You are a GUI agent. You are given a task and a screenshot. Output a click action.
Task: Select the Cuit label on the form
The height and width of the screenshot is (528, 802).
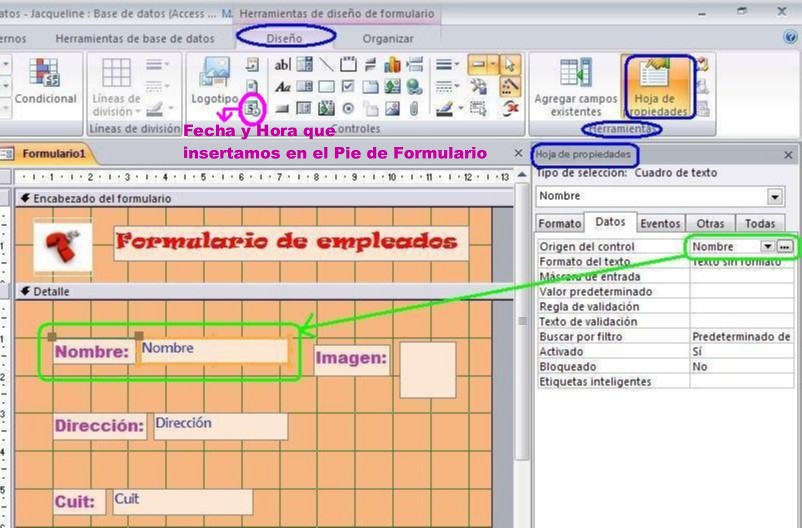tap(79, 501)
